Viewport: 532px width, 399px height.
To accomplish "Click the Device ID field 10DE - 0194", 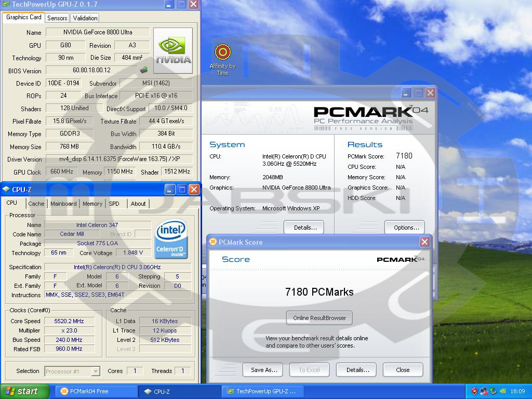I will (x=63, y=83).
